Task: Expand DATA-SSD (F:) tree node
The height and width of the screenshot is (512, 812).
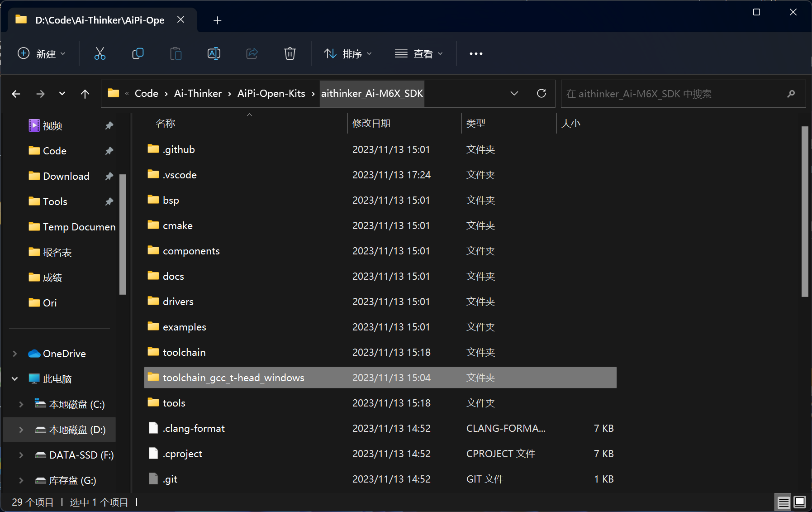Action: pyautogui.click(x=21, y=455)
